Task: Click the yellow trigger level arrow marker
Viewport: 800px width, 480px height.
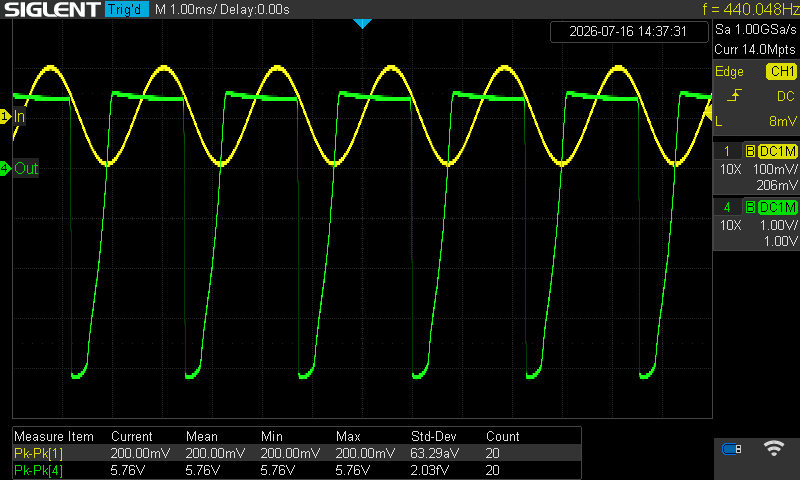Action: (708, 113)
